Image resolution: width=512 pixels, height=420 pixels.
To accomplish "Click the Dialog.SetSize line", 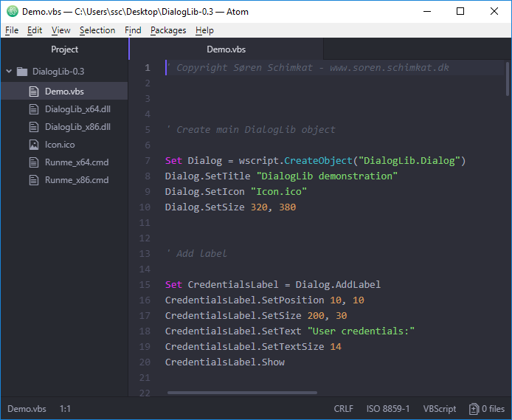I will pyautogui.click(x=230, y=207).
